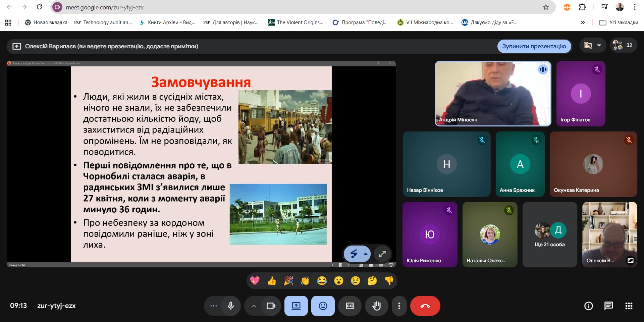This screenshot has height=322, width=644.
Task: Show hidden bookmarks with the chevron
Action: coord(583,22)
